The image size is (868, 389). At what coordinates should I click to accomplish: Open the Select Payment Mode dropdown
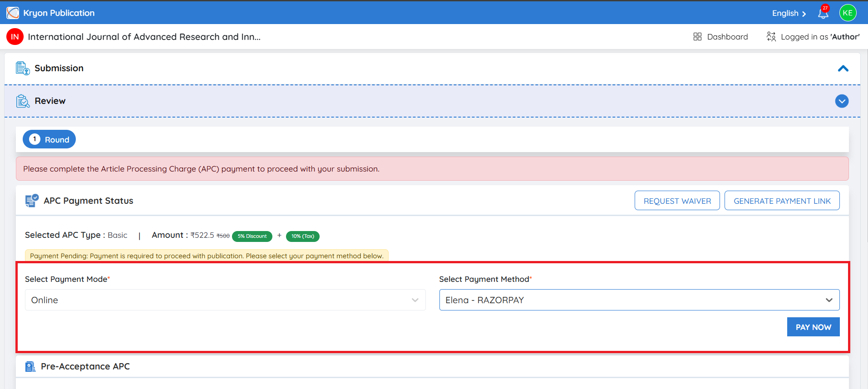[225, 300]
